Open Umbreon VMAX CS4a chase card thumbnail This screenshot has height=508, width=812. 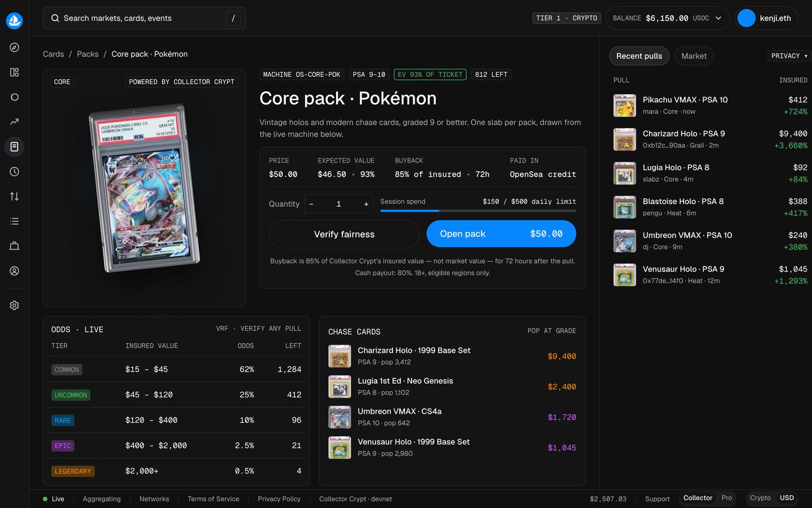click(x=339, y=417)
